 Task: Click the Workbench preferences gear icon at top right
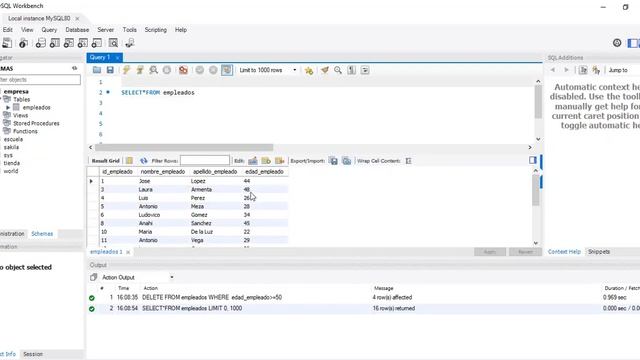(617, 43)
